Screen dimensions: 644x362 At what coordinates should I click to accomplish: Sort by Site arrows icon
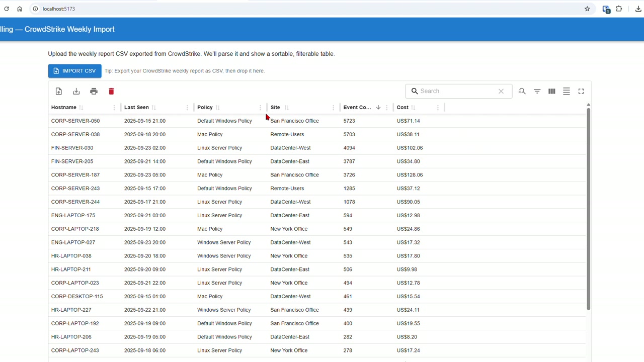click(287, 108)
